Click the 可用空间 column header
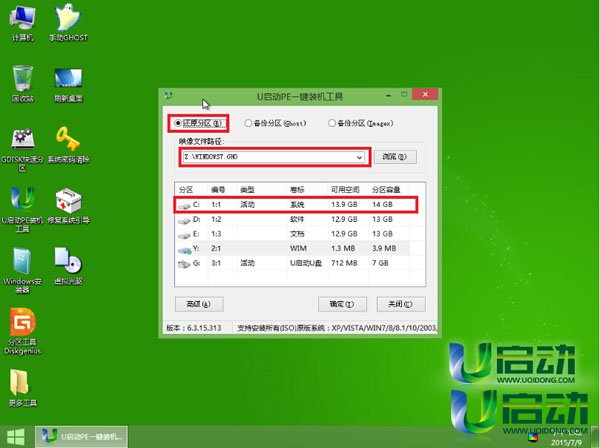Image resolution: width=600 pixels, height=448 pixels. (345, 190)
